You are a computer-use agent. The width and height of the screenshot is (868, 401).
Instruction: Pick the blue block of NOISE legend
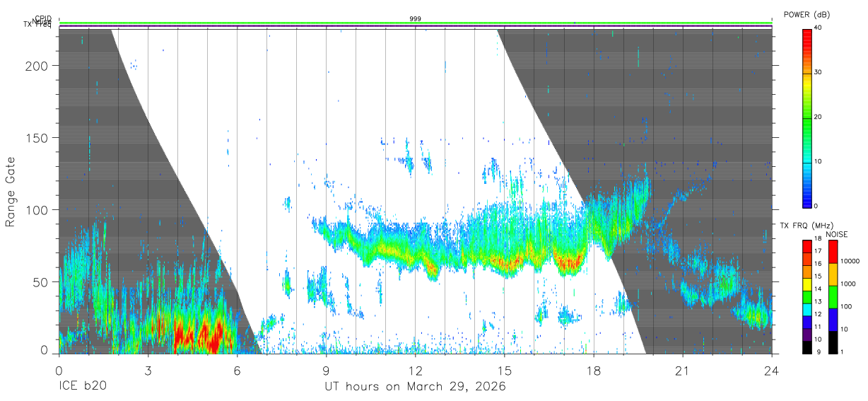833,320
